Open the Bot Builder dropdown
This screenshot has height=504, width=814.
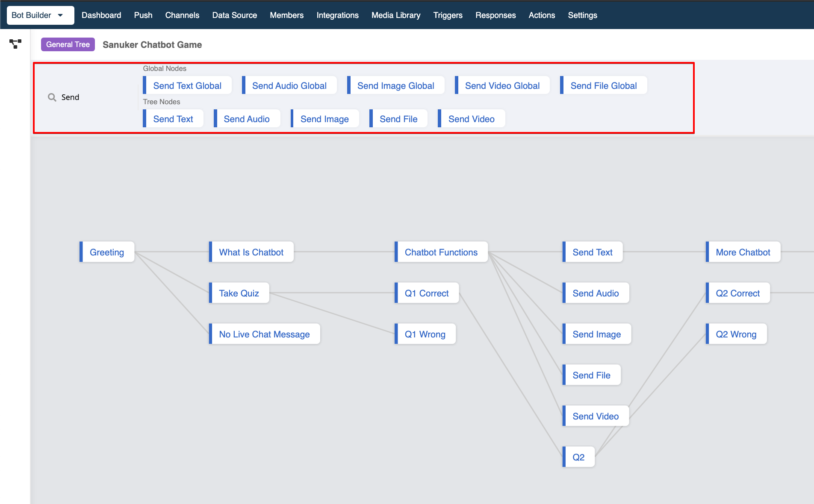(41, 15)
